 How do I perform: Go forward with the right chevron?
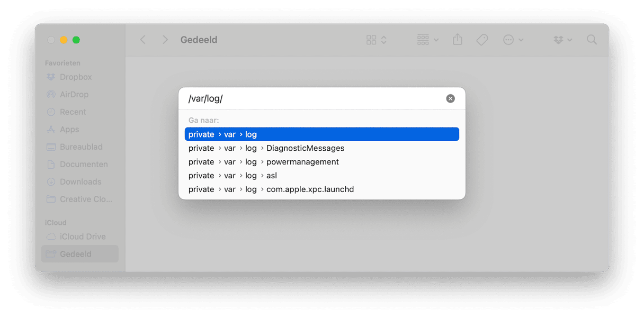pos(165,40)
